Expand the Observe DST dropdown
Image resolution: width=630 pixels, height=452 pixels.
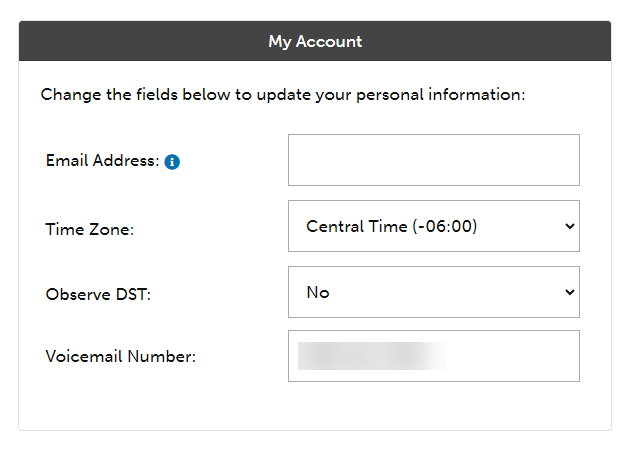(x=433, y=292)
